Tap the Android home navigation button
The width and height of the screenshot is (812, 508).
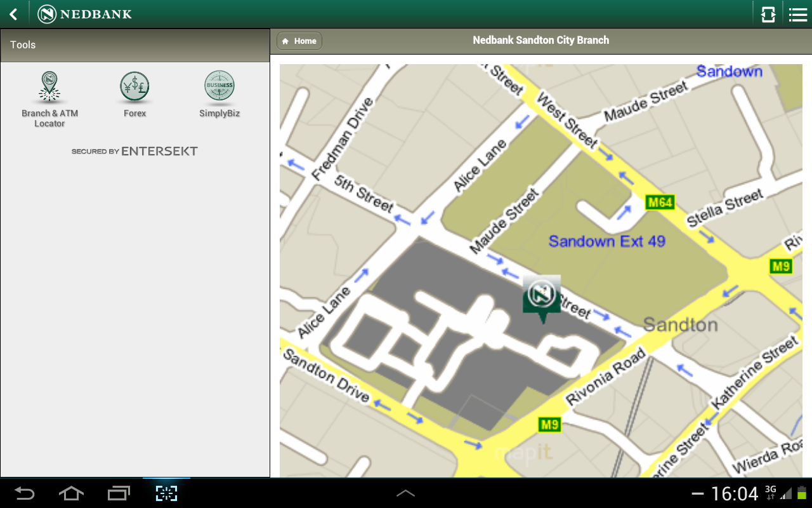[71, 493]
